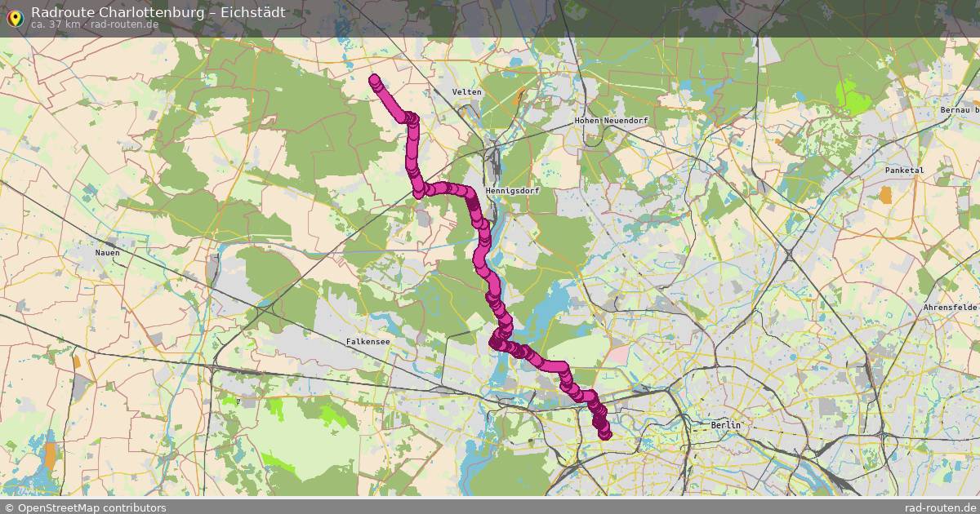980x514 pixels.
Task: Click the route start point near Velten
Action: tap(374, 80)
